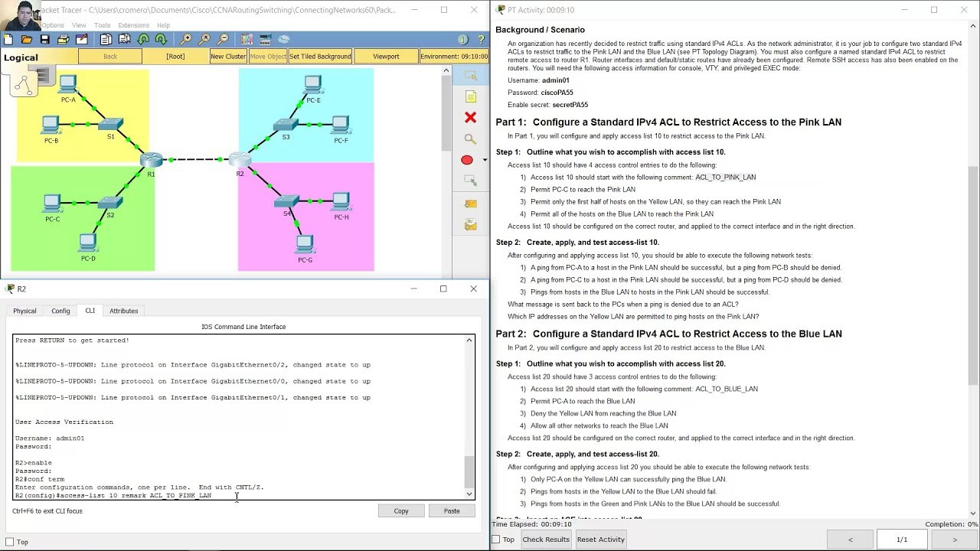Click the CLI scrollbar thumb

pyautogui.click(x=469, y=471)
